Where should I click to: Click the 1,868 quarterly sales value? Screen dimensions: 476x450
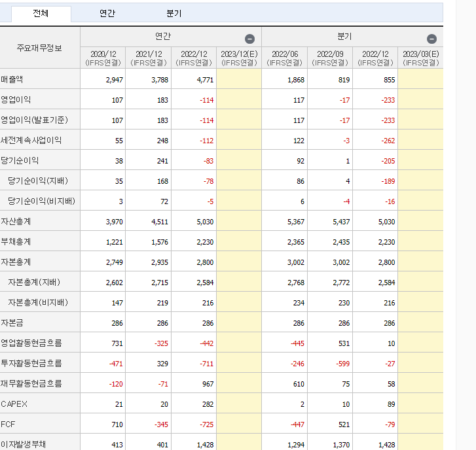pyautogui.click(x=296, y=80)
